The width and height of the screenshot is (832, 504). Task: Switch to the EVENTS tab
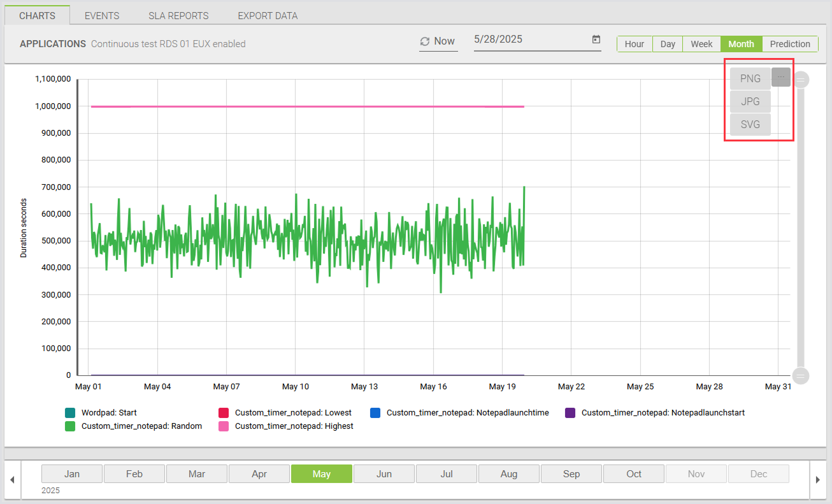click(102, 15)
